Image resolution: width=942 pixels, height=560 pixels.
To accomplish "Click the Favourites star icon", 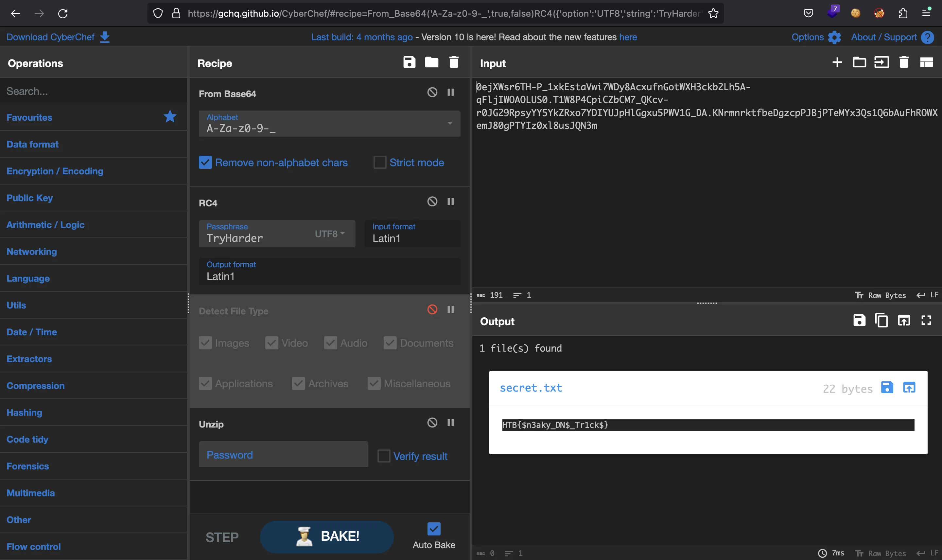I will click(170, 116).
